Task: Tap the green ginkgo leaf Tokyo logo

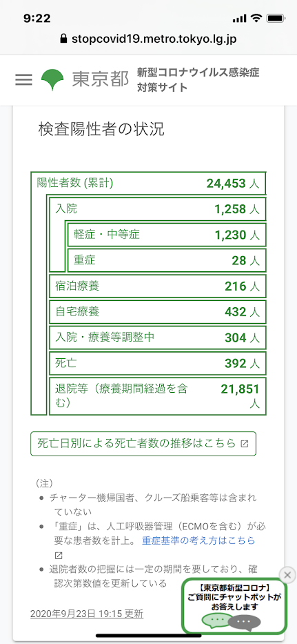Action: tap(52, 79)
